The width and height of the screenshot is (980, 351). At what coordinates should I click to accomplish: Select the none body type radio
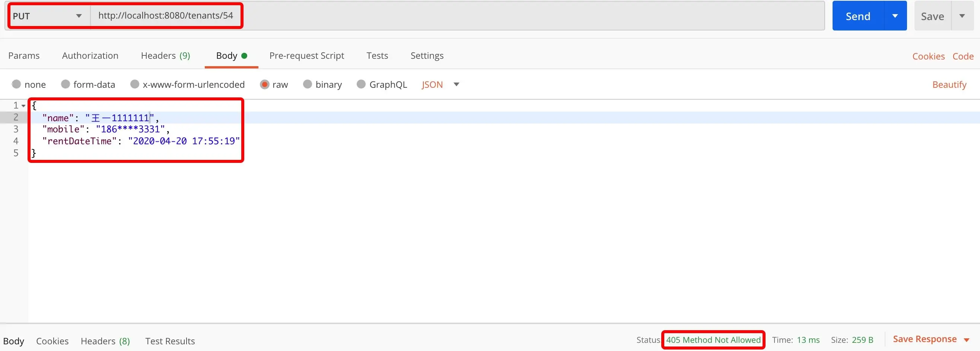pos(16,84)
